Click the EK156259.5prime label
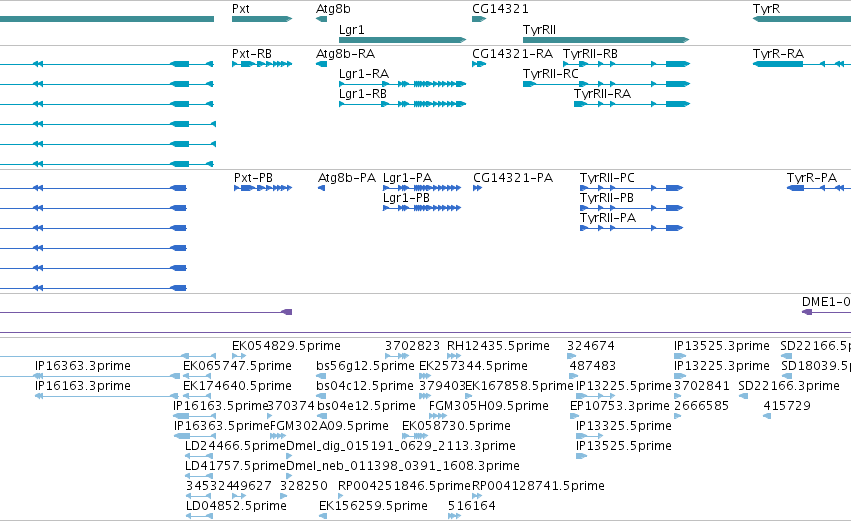Screen dimensions: 851x521 coord(373,506)
